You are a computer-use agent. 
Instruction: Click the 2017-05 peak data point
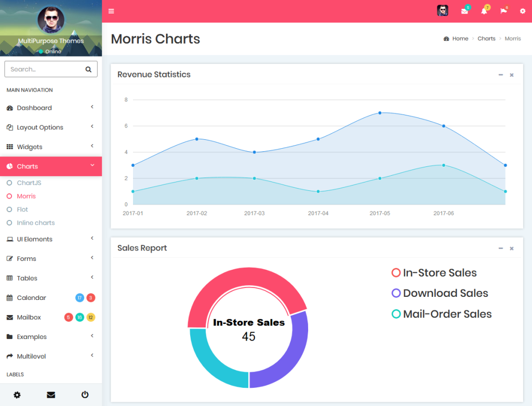pyautogui.click(x=380, y=113)
